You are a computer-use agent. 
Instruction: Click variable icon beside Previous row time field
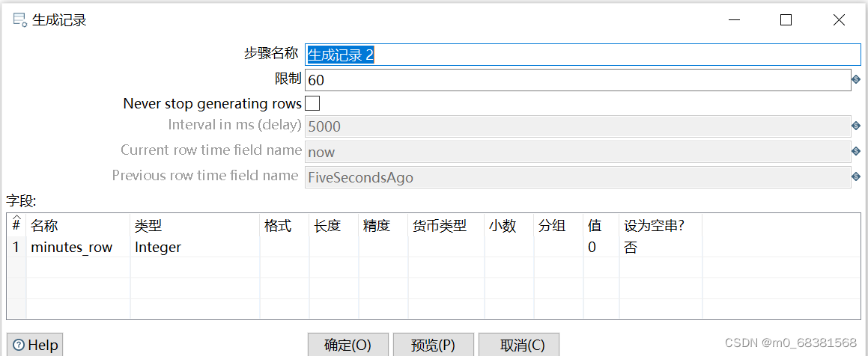[x=856, y=177]
